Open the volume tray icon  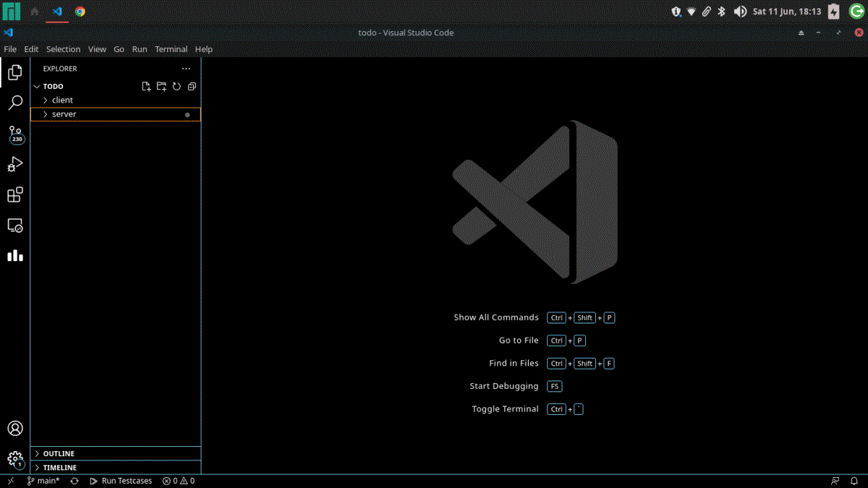click(x=740, y=12)
